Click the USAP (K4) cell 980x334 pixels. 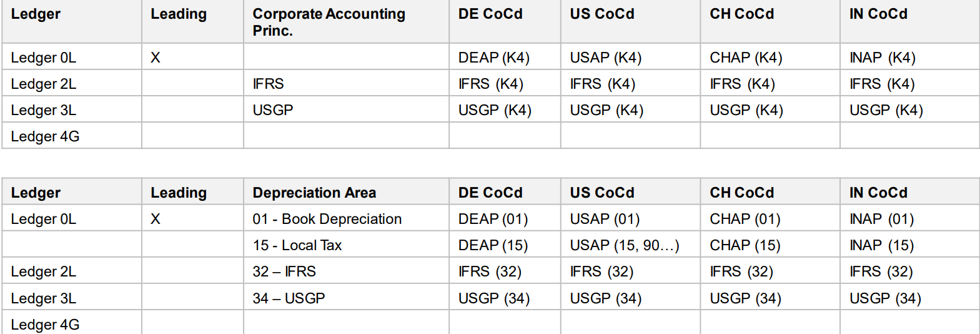pyautogui.click(x=605, y=58)
